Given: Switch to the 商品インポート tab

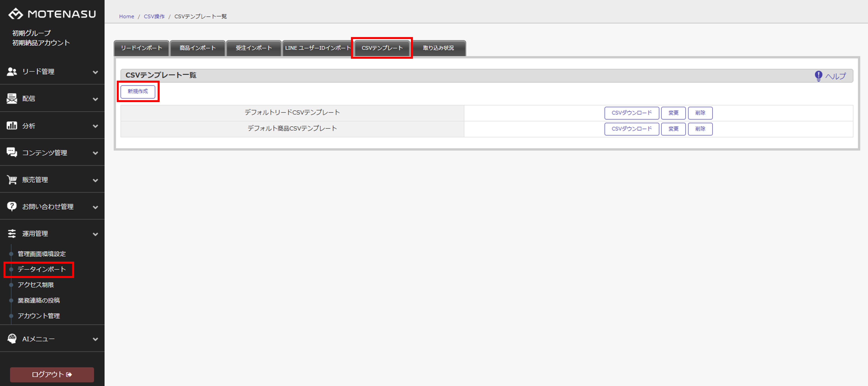Looking at the screenshot, I should [197, 48].
